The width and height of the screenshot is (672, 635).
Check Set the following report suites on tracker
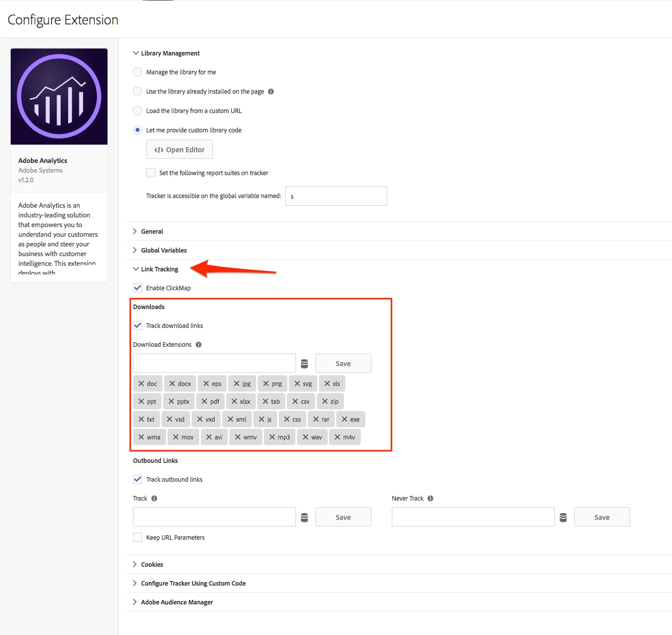pos(151,173)
